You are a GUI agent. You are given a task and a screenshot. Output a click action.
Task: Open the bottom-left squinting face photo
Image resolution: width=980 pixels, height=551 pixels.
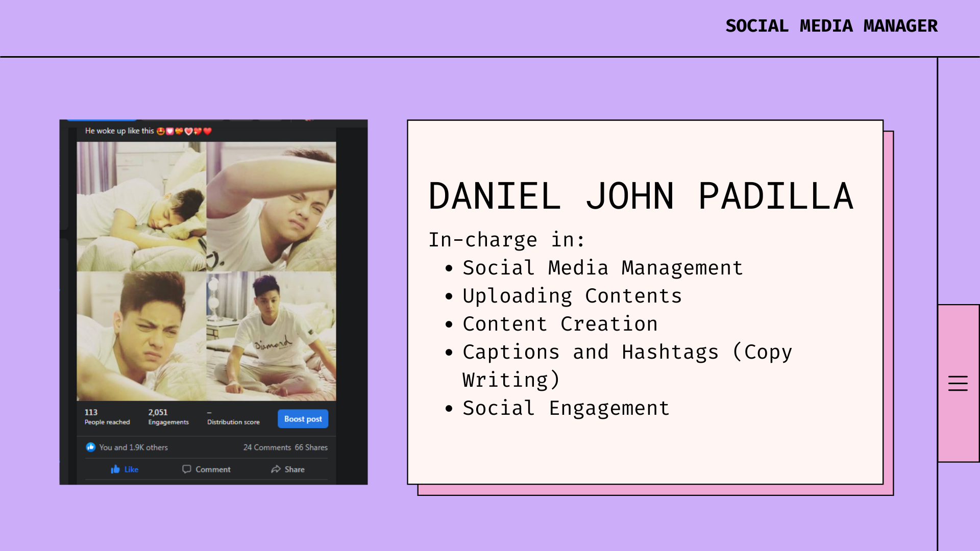[x=141, y=336]
